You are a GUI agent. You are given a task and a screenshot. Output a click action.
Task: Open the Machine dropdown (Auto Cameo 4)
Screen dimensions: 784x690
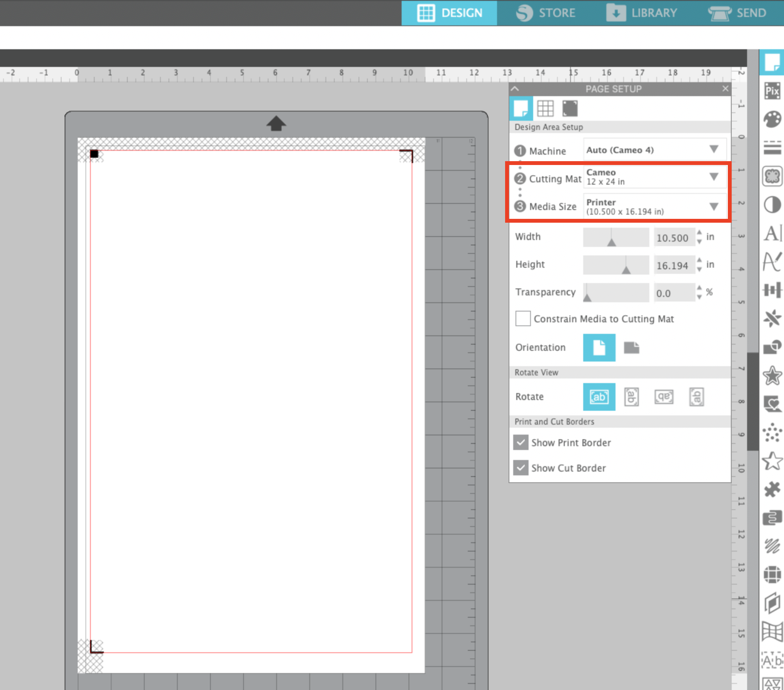(654, 150)
